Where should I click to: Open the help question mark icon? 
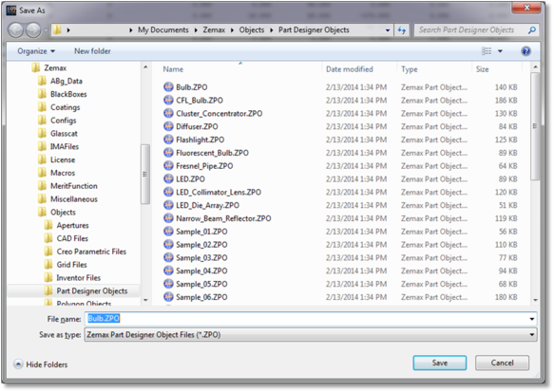click(x=525, y=51)
